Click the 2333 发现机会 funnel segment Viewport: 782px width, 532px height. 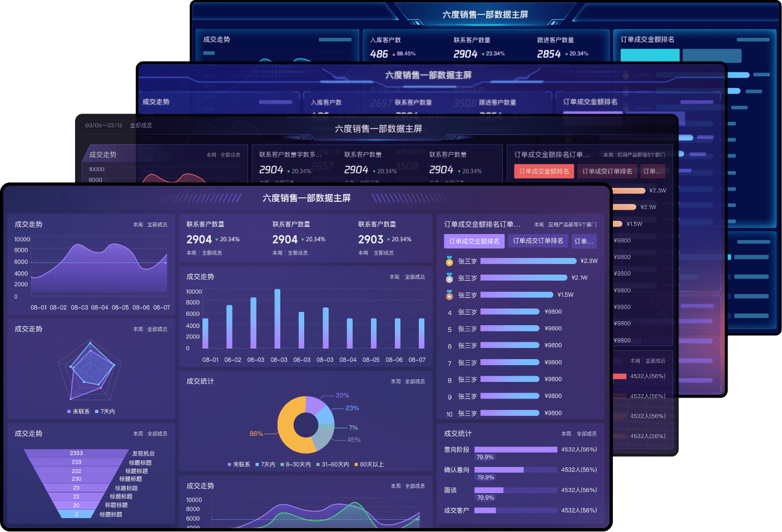[76, 453]
